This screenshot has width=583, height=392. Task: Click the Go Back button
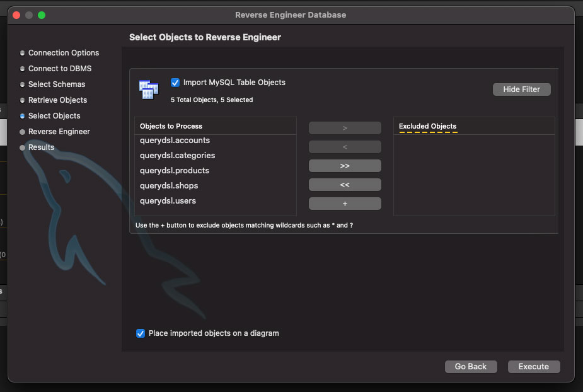471,366
